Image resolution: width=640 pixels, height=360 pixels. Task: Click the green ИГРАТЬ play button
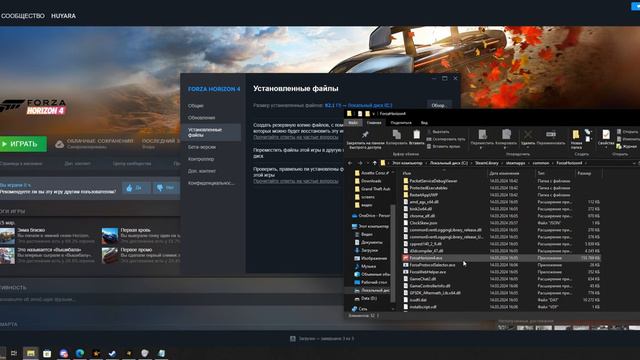tap(23, 144)
